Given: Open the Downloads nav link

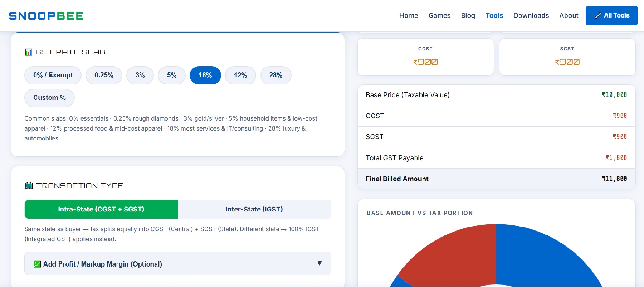Looking at the screenshot, I should pyautogui.click(x=531, y=15).
